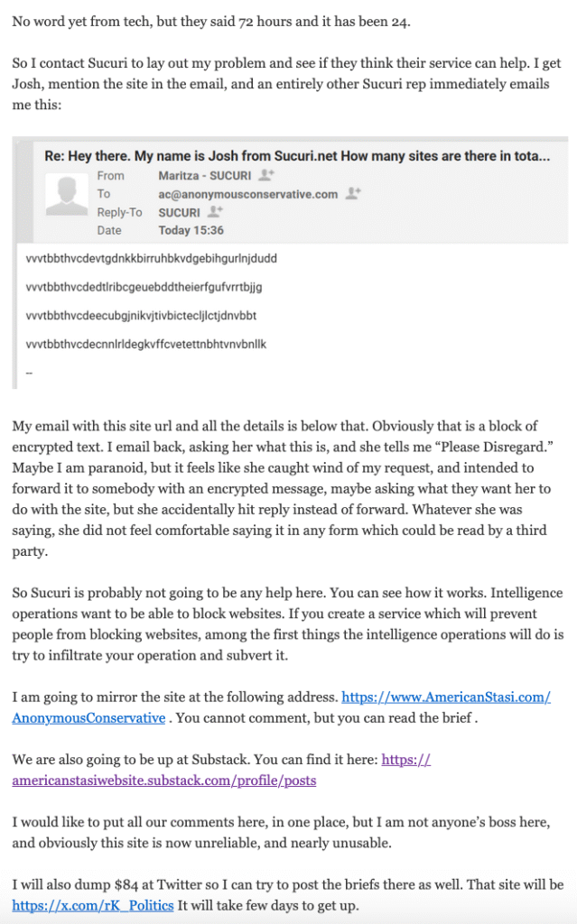Click the last encrypted line ending 'vnvbnllk'
Image resolution: width=577 pixels, height=924 pixels.
pyautogui.click(x=146, y=344)
